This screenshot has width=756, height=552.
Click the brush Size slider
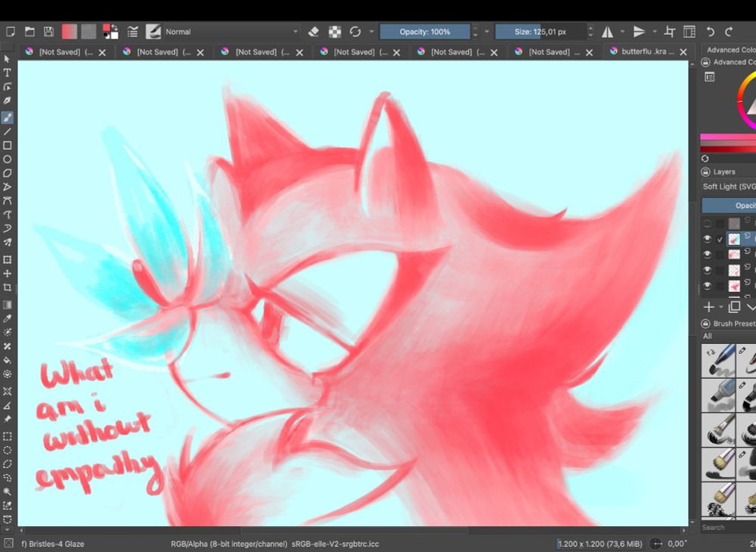(541, 32)
